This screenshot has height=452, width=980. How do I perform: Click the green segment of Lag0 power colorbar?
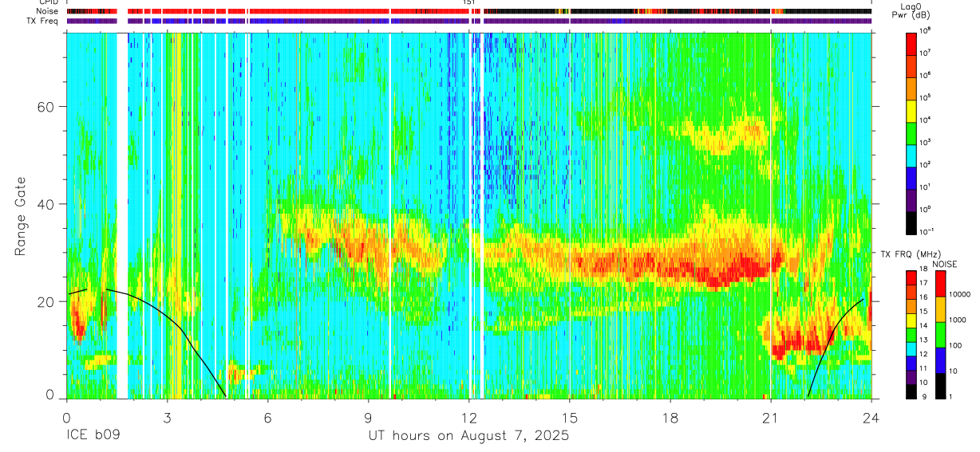[x=911, y=132]
